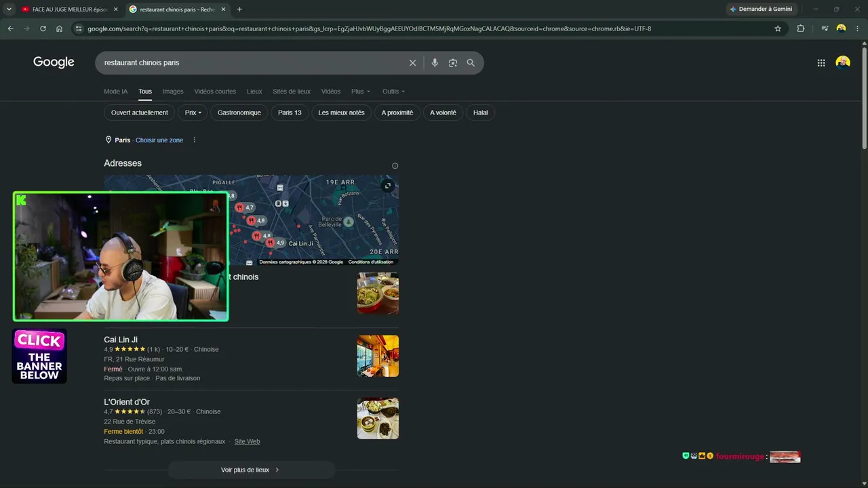The height and width of the screenshot is (488, 868).
Task: Toggle the Ouvert actuellement filter
Action: click(x=140, y=113)
